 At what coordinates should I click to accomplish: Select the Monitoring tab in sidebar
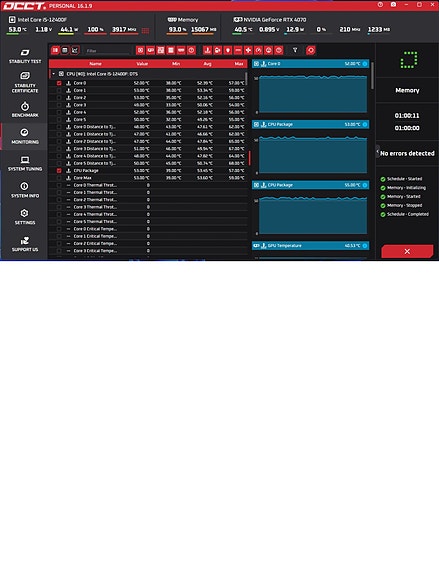point(25,136)
